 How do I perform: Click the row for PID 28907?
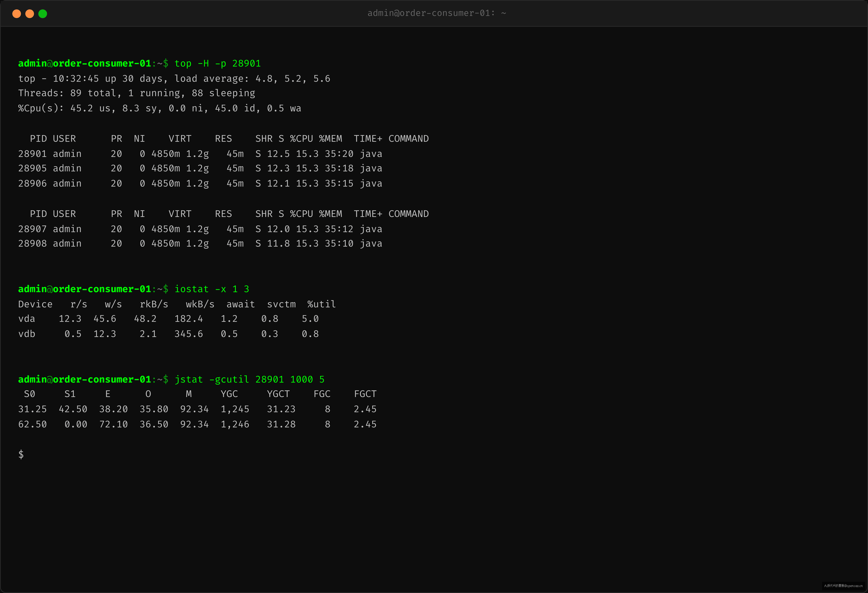point(200,229)
